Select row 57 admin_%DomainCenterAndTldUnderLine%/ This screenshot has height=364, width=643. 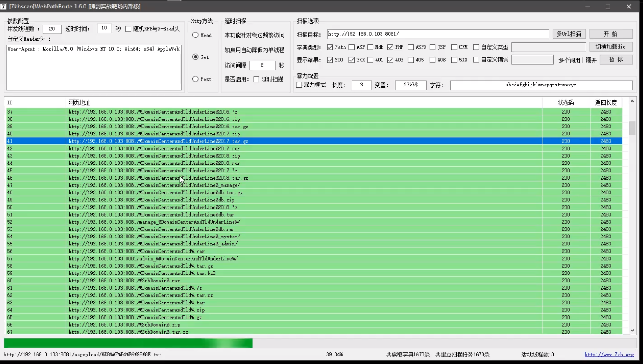click(313, 259)
